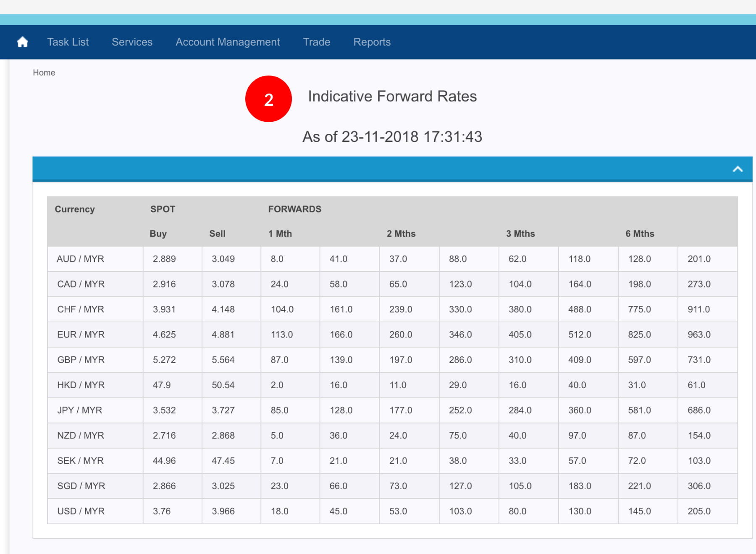Image resolution: width=756 pixels, height=554 pixels.
Task: Open the Services menu
Action: coord(132,42)
